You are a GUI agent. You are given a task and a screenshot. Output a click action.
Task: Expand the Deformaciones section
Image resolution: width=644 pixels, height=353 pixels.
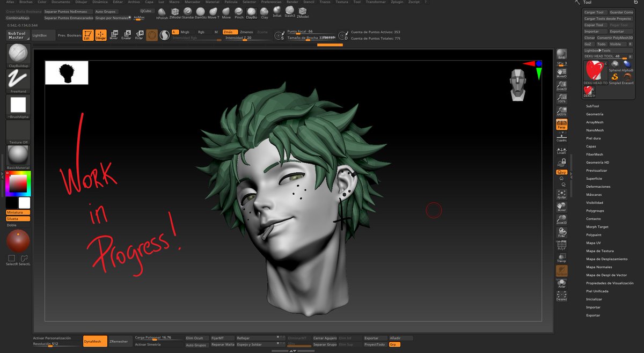(x=598, y=187)
